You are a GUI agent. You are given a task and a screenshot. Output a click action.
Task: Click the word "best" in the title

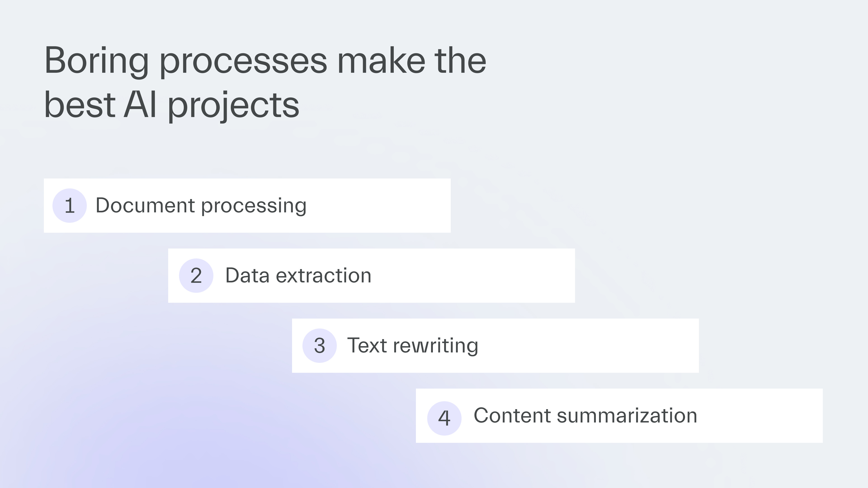[80, 105]
